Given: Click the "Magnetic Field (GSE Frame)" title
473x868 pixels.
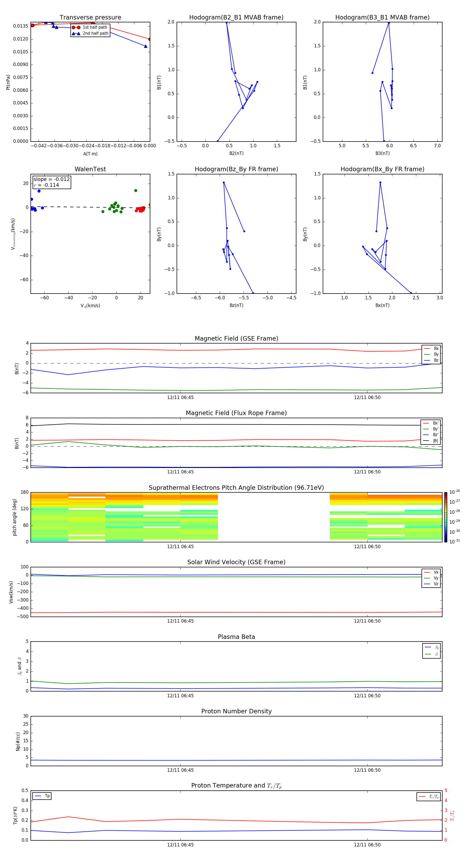Looking at the screenshot, I should pos(236,339).
